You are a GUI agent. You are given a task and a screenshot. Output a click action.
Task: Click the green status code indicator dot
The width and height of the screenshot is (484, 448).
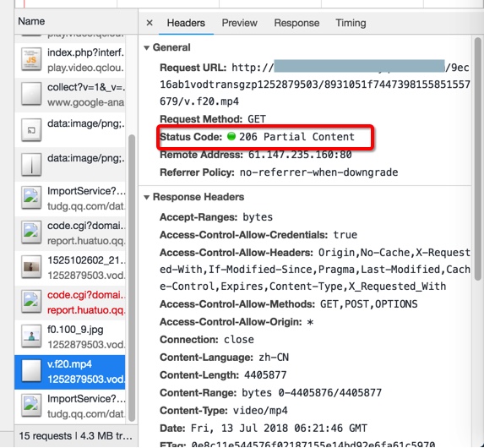coord(231,136)
